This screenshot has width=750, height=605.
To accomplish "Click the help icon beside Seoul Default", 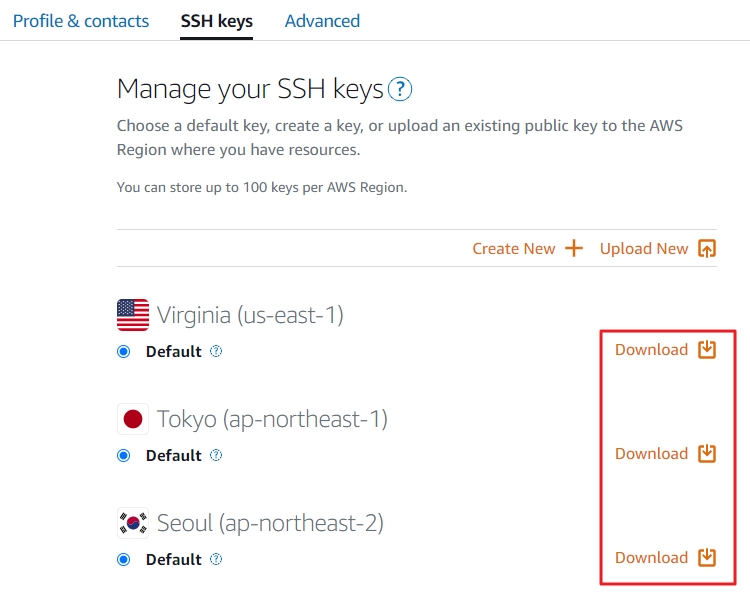I will coord(216,560).
